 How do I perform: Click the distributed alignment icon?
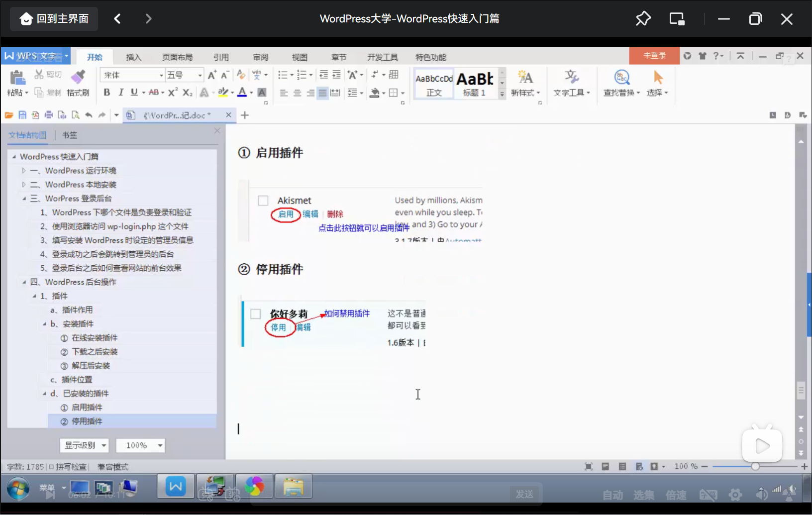[x=335, y=93]
